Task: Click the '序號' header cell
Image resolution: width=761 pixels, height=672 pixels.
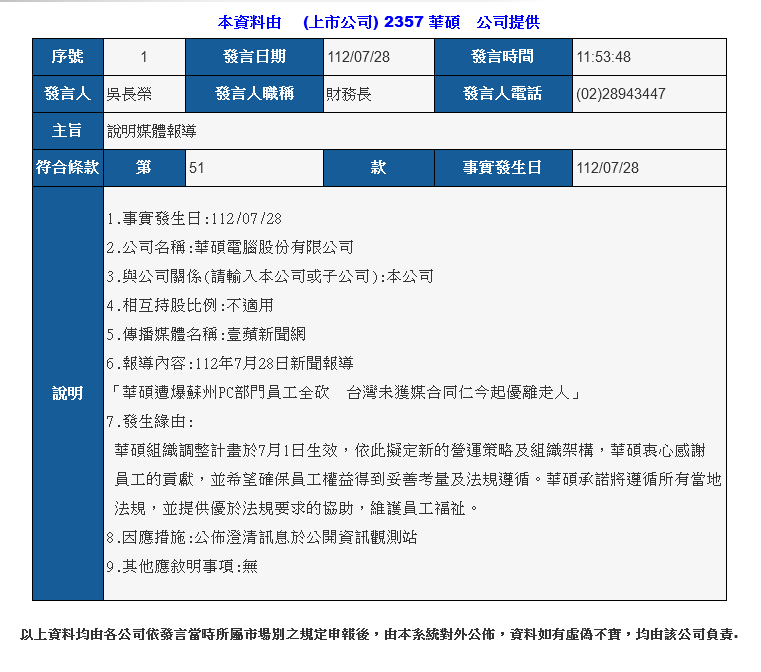Action: coord(68,57)
